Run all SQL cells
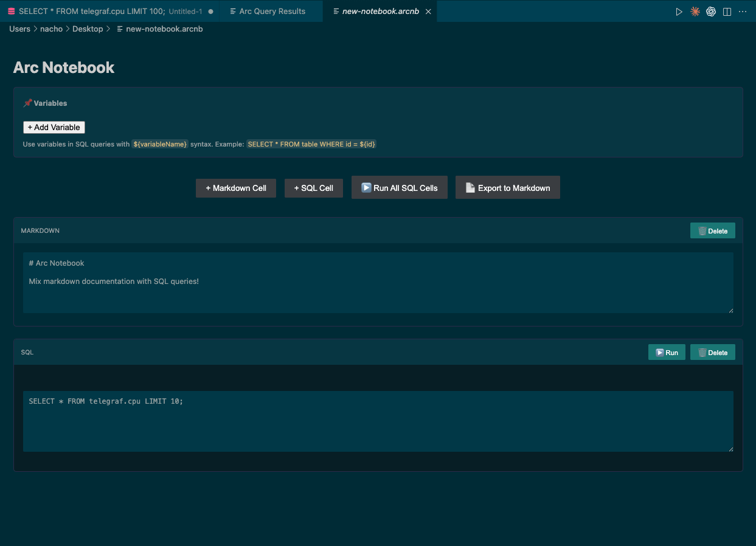Viewport: 756px width, 546px height. tap(400, 188)
